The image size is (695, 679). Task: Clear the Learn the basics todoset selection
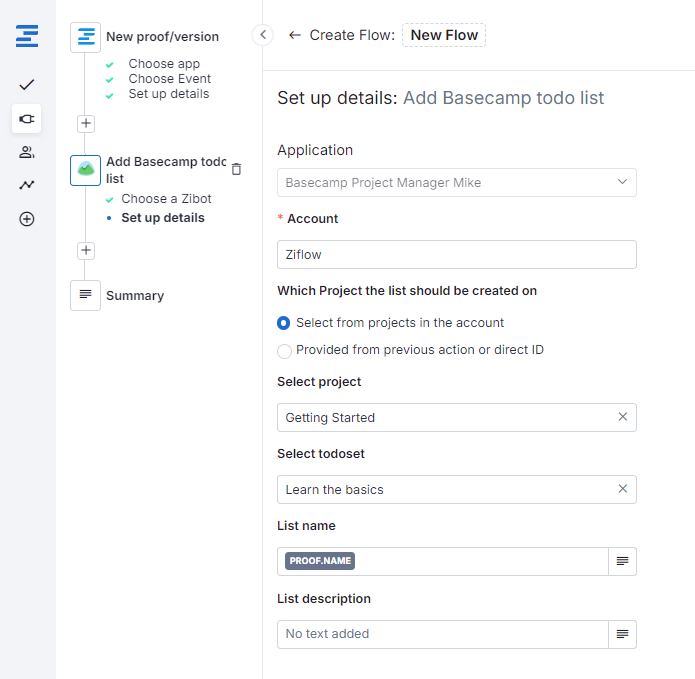[622, 489]
